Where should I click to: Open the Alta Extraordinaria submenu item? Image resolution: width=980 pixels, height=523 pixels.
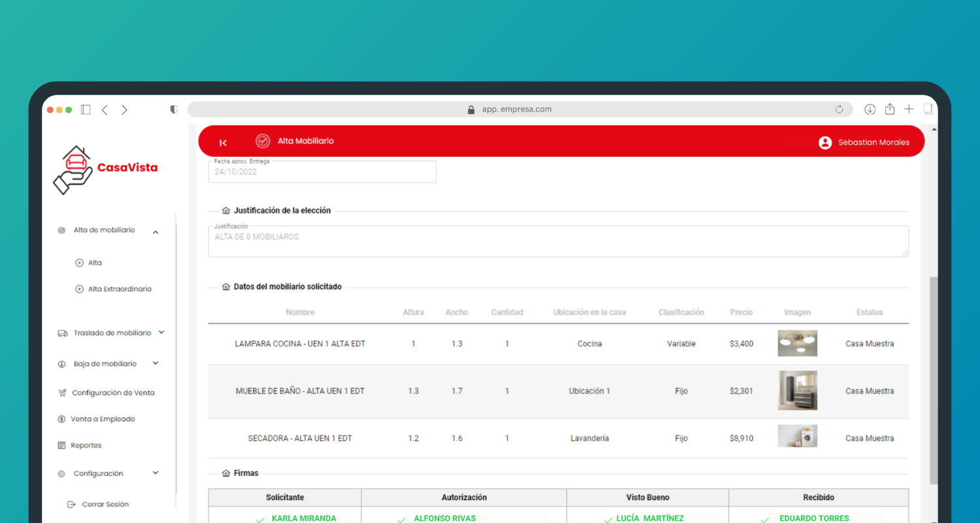pyautogui.click(x=119, y=289)
